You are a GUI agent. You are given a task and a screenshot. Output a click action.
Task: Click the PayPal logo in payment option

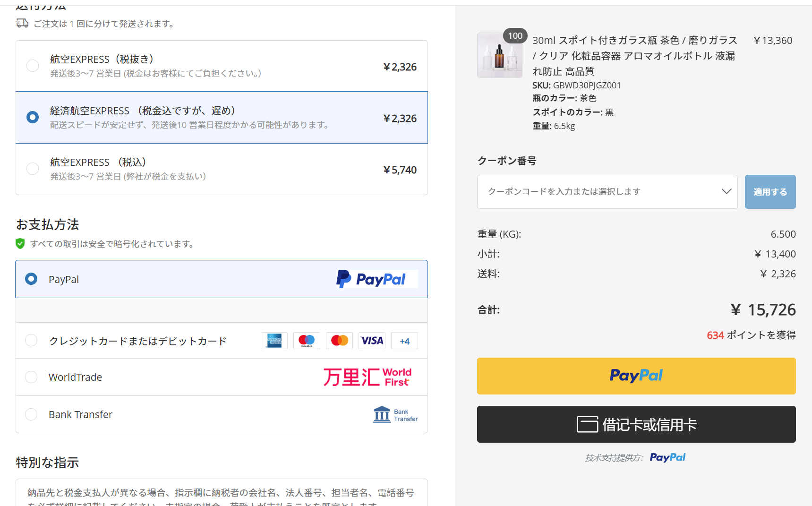pyautogui.click(x=377, y=279)
